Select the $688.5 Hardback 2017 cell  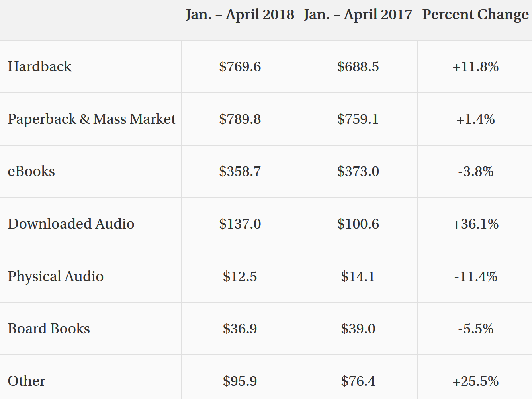tap(358, 66)
